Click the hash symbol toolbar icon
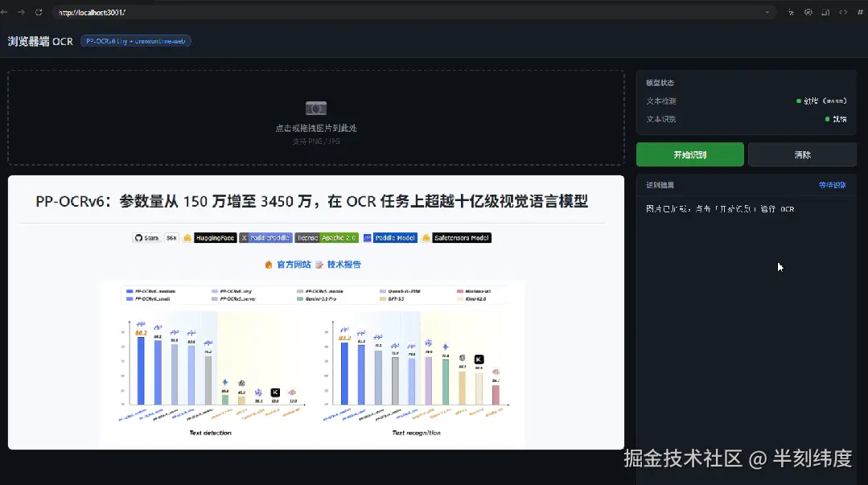 [860, 12]
